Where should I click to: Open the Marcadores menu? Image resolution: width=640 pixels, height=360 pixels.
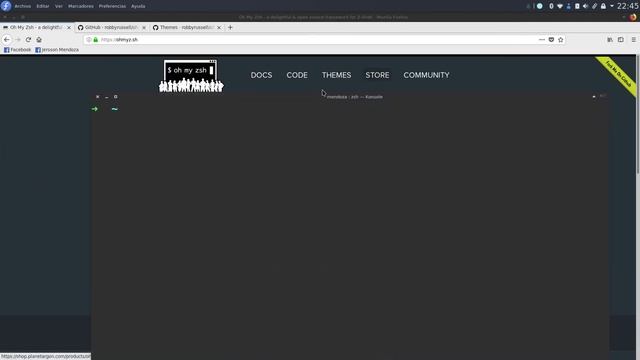pyautogui.click(x=80, y=6)
